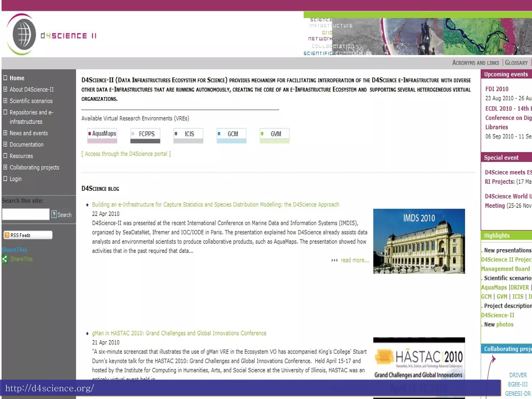Click the IMDS 2010 building thumbnail
The image size is (532, 399).
(x=419, y=241)
